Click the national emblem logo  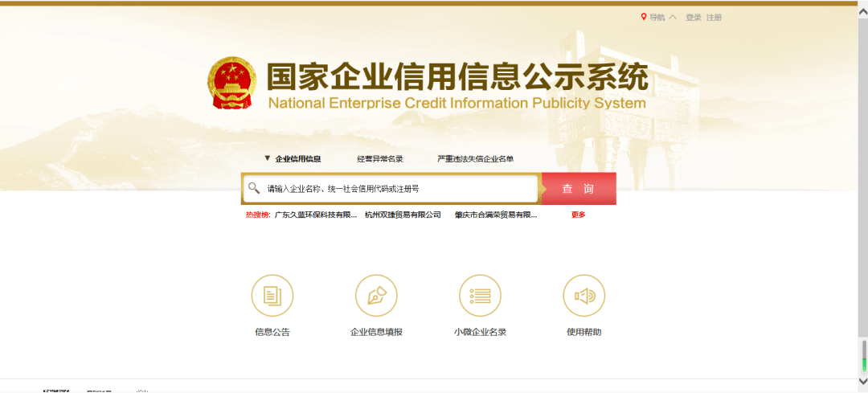(231, 83)
